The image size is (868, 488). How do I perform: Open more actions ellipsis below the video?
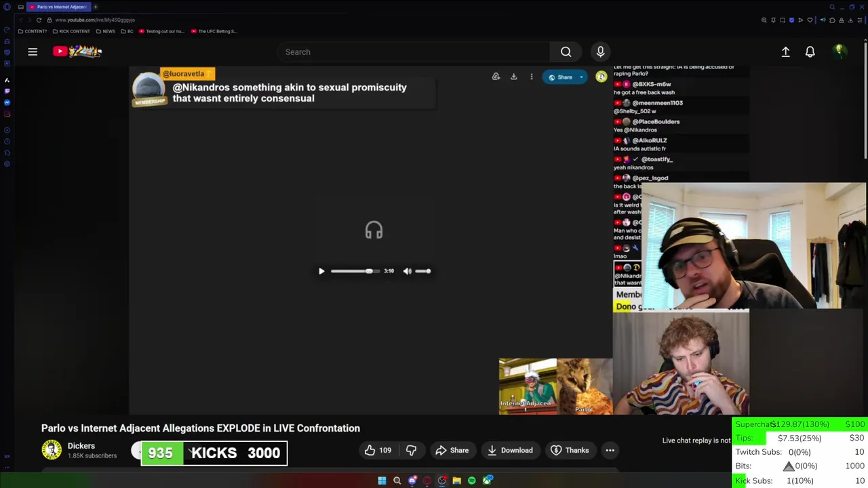click(x=610, y=450)
